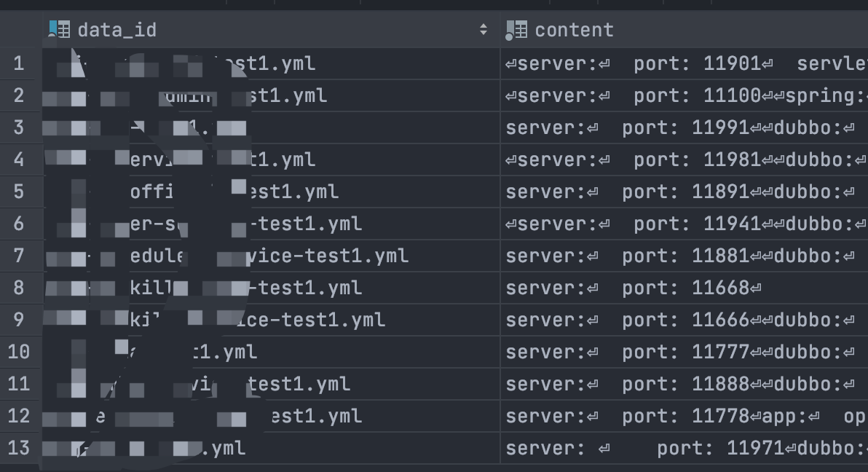The height and width of the screenshot is (472, 868).
Task: Toggle sort arrows on data_id column
Action: click(x=484, y=30)
